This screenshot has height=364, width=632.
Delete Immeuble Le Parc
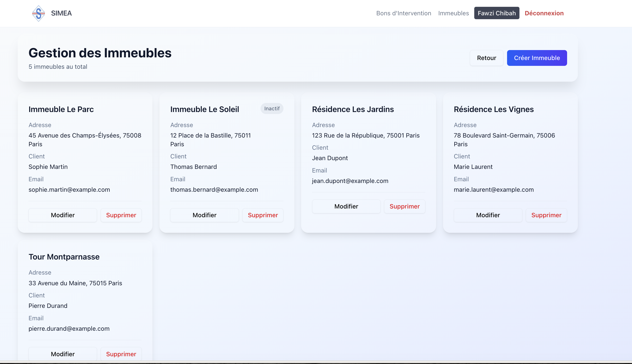(121, 215)
